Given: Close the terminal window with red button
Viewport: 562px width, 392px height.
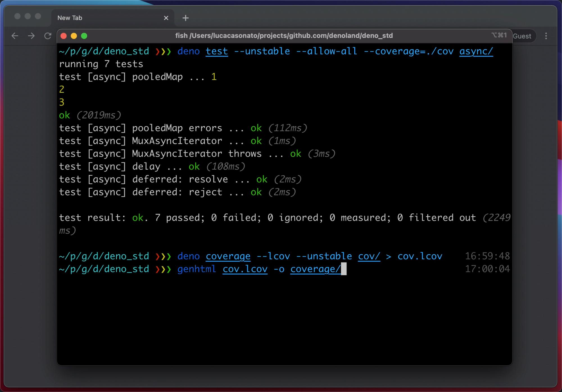Looking at the screenshot, I should (x=64, y=36).
